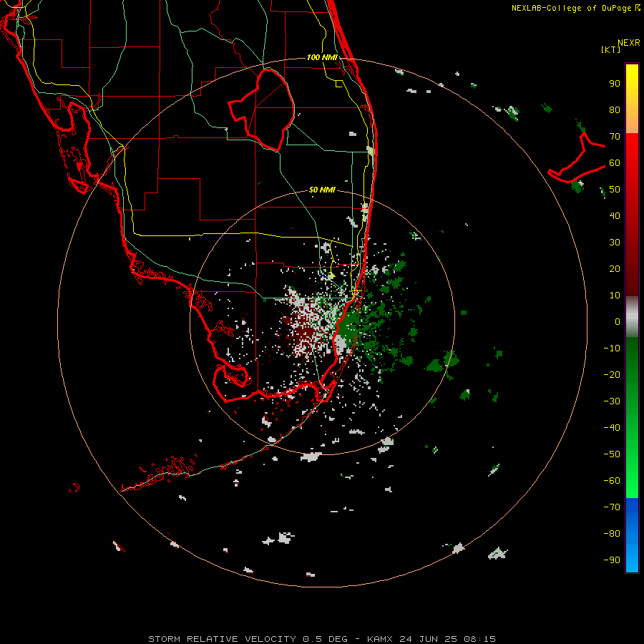Click the -70 value on the velocity scale
644x644 pixels.
coord(612,507)
